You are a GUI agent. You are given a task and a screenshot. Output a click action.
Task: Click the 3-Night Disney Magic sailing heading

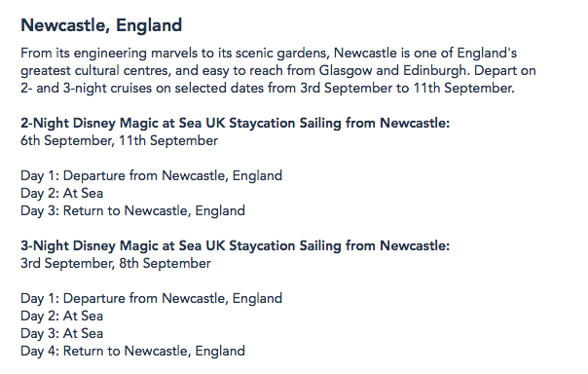(x=236, y=245)
